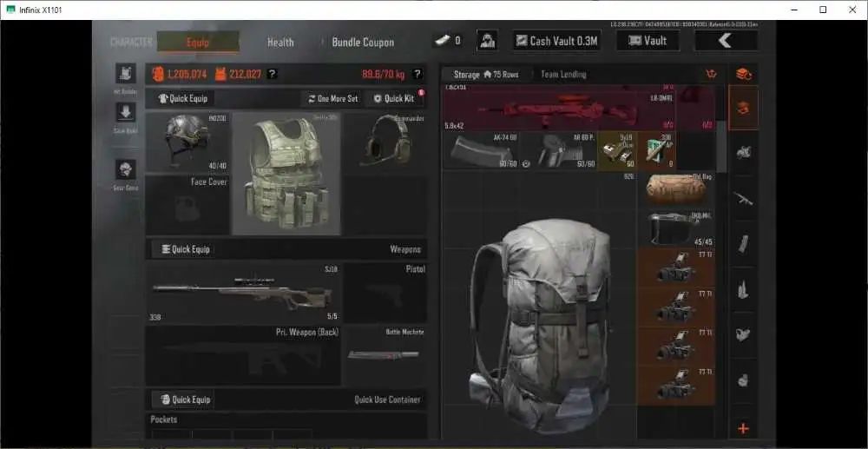Click the empty Pri. Weapon (Back) slot
This screenshot has width=868, height=449.
coord(244,355)
